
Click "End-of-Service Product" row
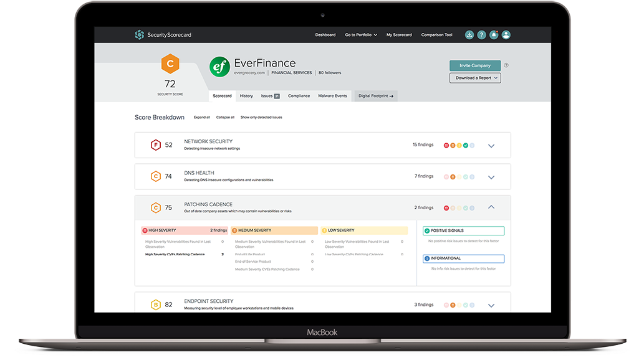(x=274, y=262)
